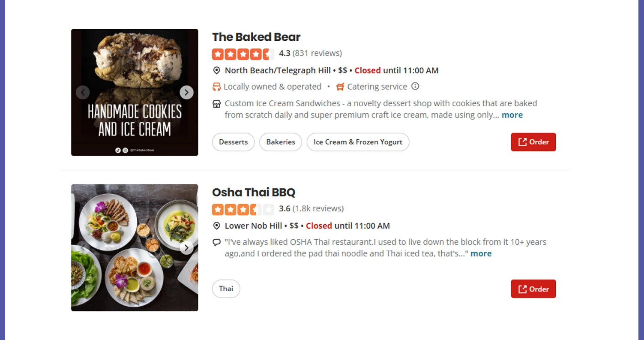Click the location pin beside Lower Nob Hill
Viewport: 644px width, 340px height.
pos(217,226)
